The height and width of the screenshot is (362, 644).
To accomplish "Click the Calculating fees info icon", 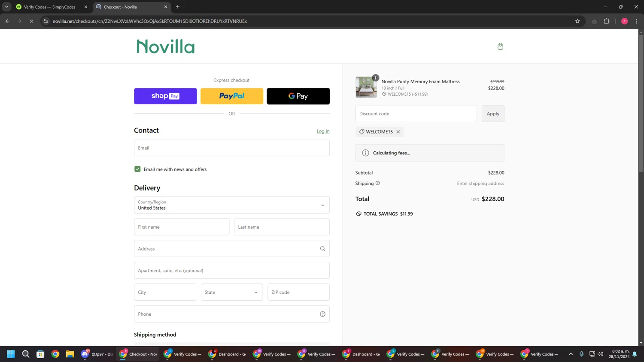I will tap(365, 153).
